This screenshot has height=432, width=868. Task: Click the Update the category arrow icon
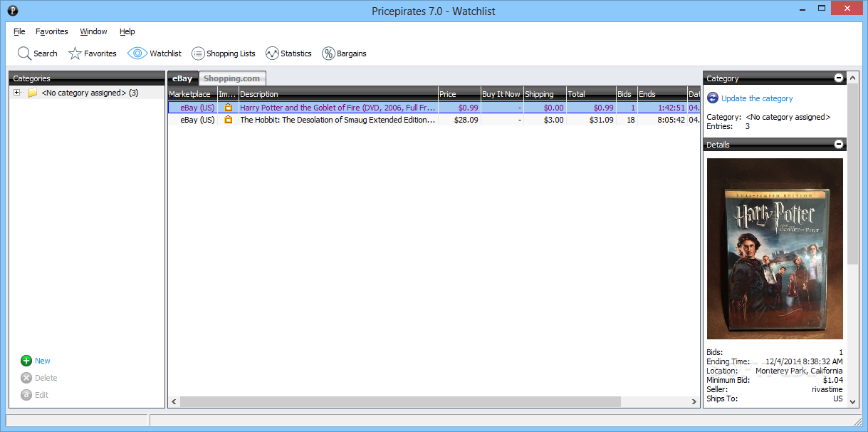click(x=713, y=98)
